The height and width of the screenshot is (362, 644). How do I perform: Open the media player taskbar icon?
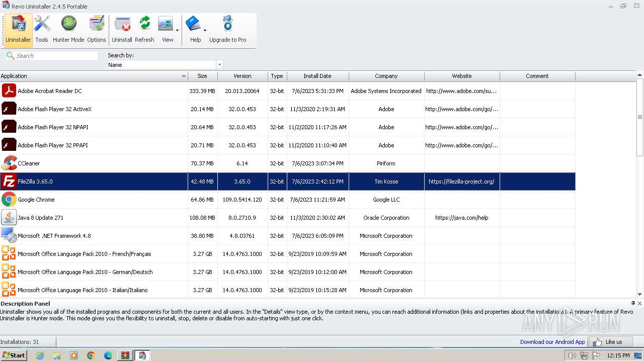pos(74,355)
